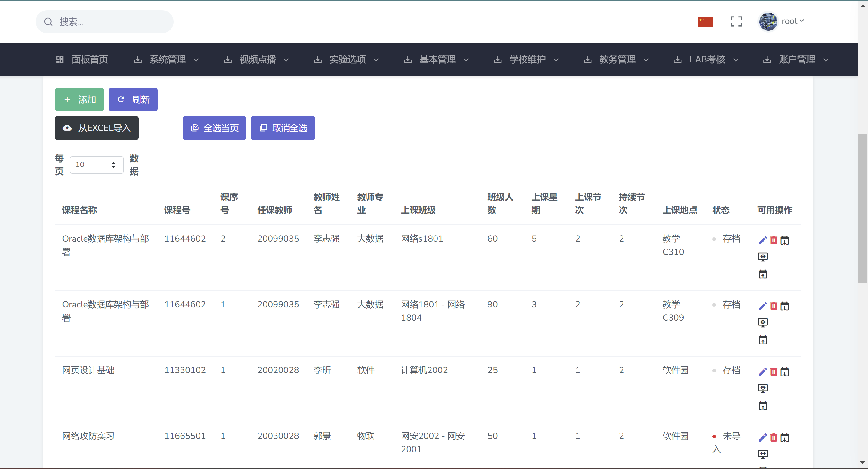This screenshot has width=868, height=469.
Task: Click teacher name 郭景
Action: (322, 436)
